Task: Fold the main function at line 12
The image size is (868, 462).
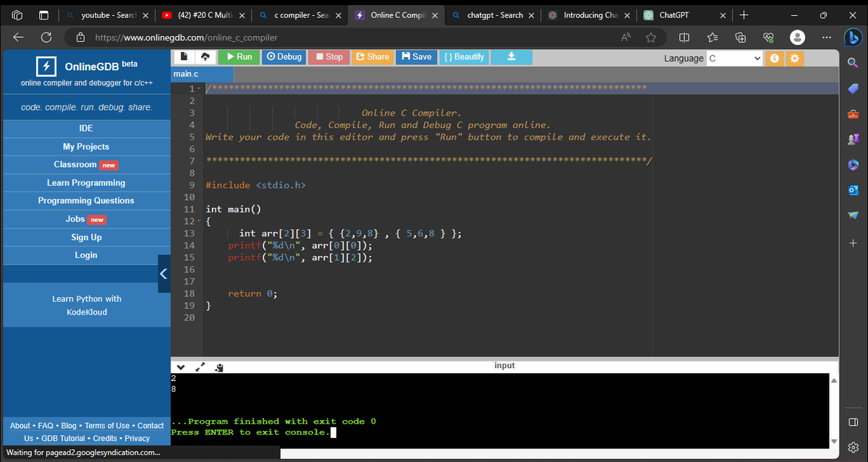Action: pyautogui.click(x=200, y=221)
